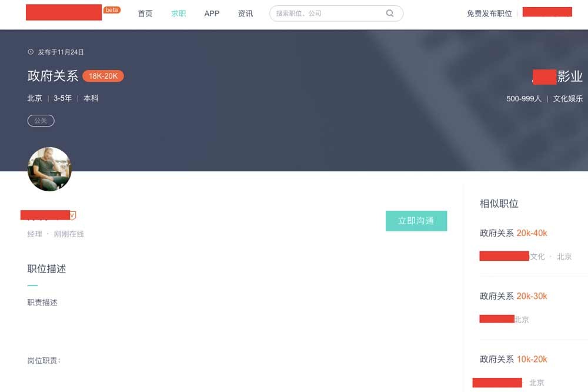Click the 3-5年 experience text

(x=63, y=98)
